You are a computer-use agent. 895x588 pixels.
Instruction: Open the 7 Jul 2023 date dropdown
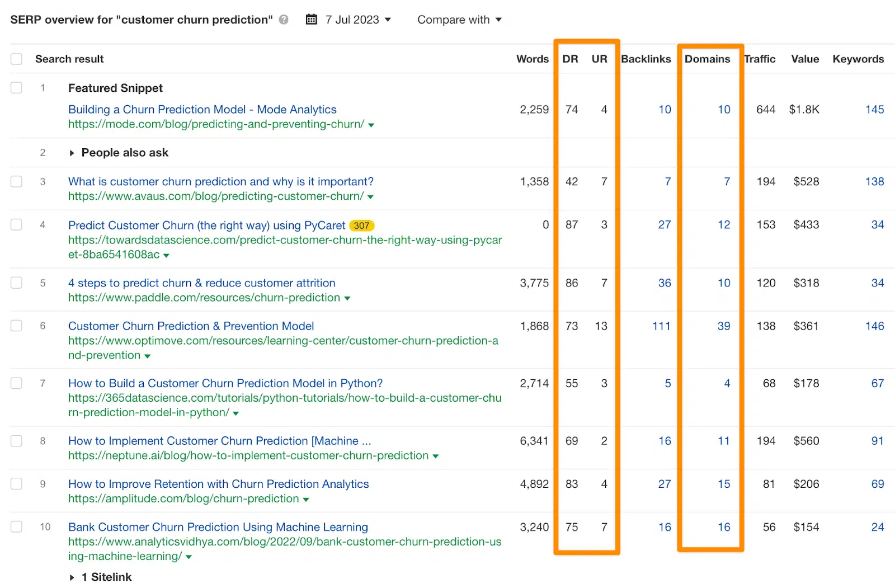coord(357,20)
